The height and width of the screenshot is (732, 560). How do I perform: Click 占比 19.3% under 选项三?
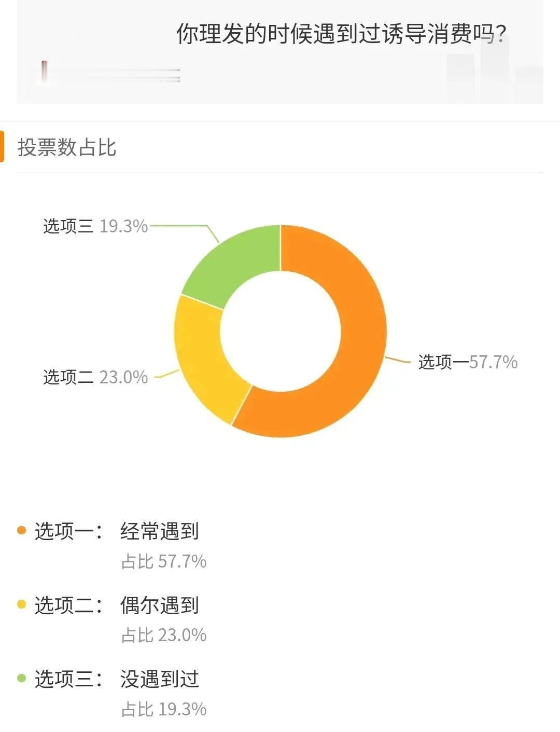coord(164,709)
